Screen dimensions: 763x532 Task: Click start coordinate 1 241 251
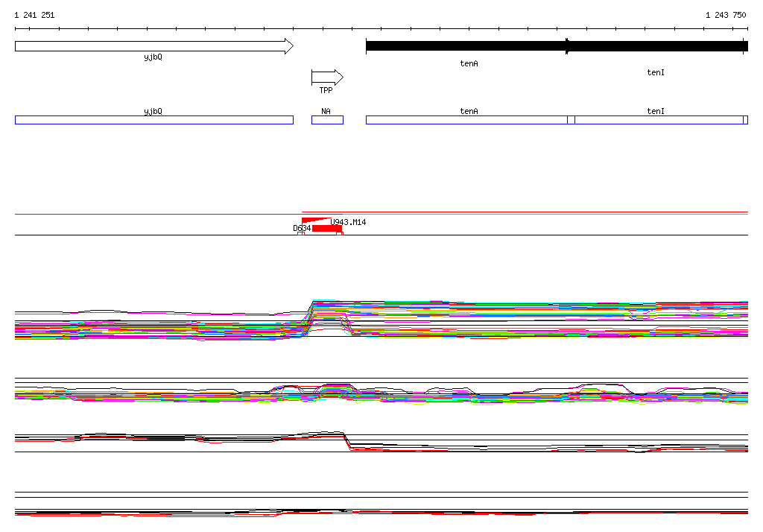pos(34,15)
